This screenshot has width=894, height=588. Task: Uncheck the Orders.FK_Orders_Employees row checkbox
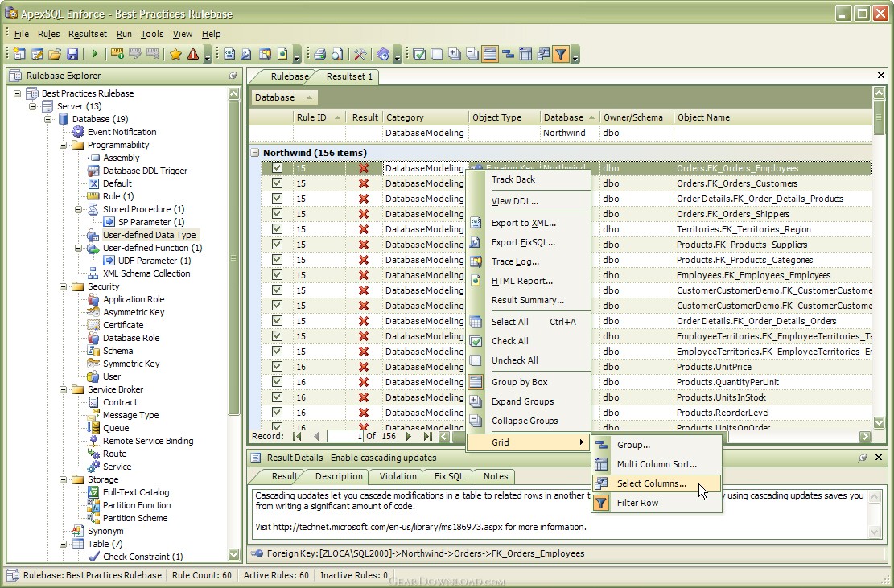277,168
